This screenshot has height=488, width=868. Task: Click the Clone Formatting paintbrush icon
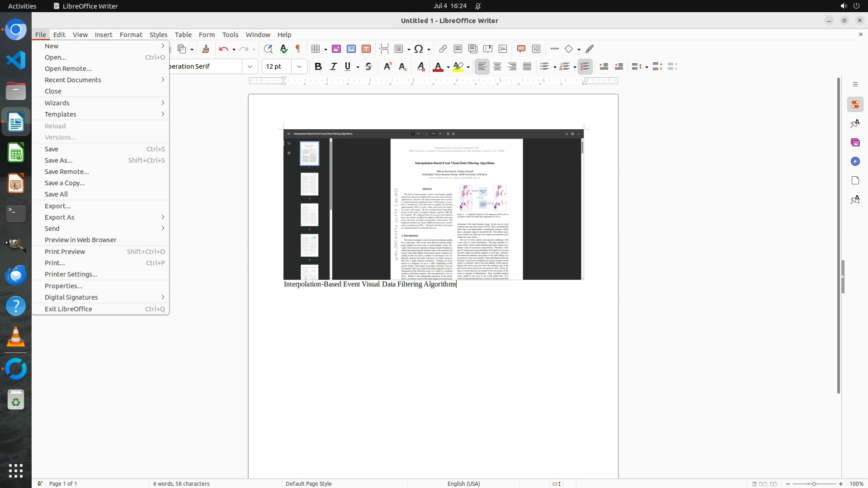[206, 49]
